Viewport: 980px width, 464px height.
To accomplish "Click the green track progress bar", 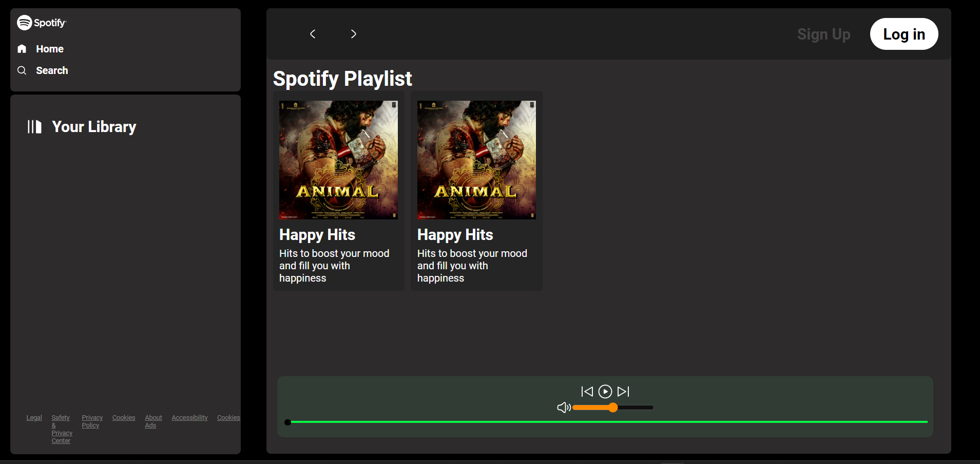I will [x=606, y=422].
